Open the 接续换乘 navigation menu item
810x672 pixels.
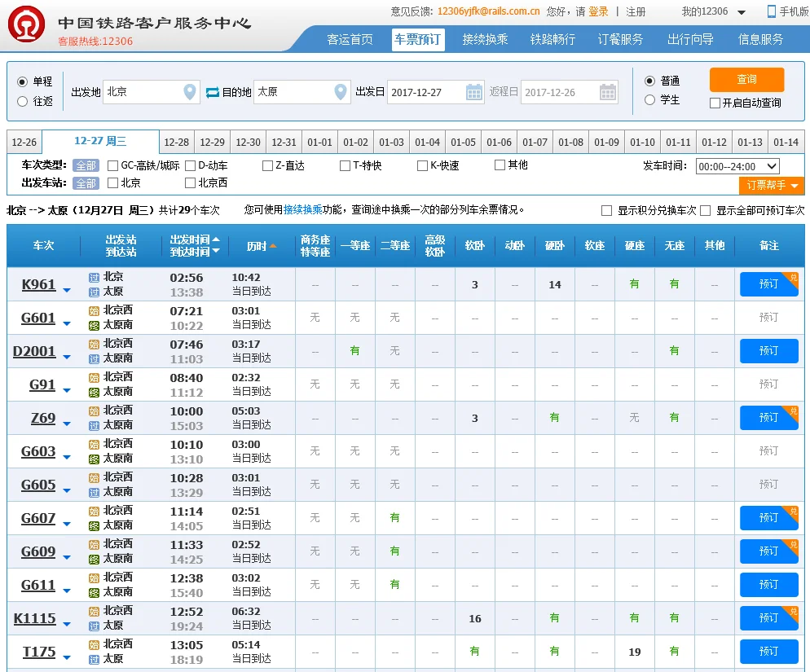(x=486, y=38)
